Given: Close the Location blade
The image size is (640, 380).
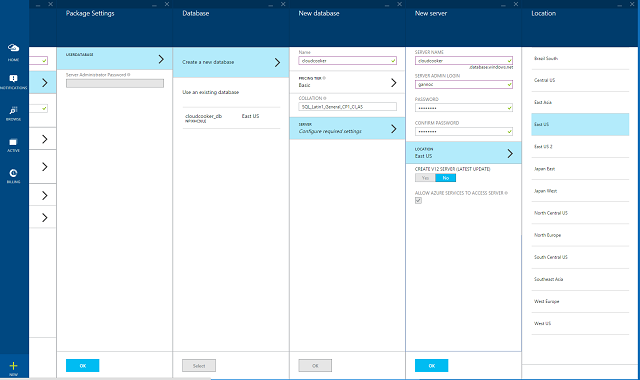Looking at the screenshot, I should click(632, 4).
